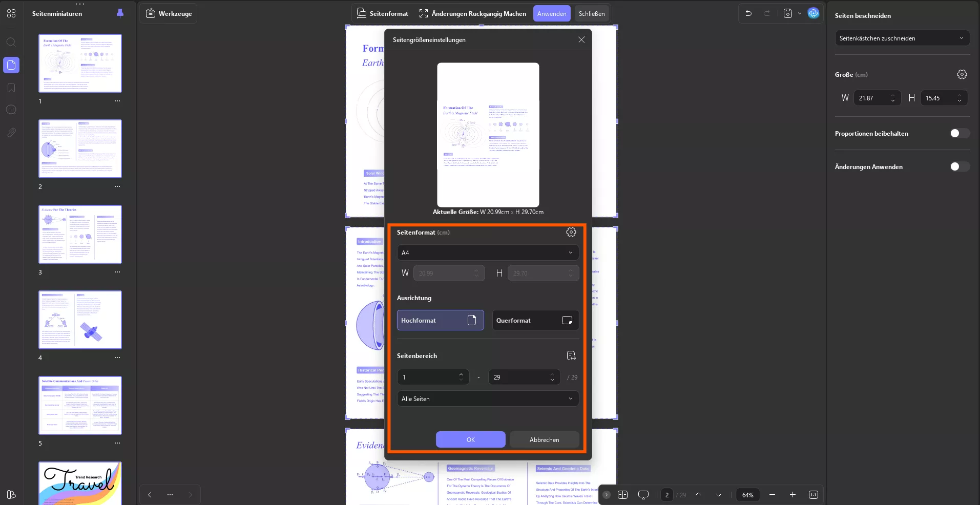Open page 3 thumbnail options menu
This screenshot has width=980, height=505.
117,272
